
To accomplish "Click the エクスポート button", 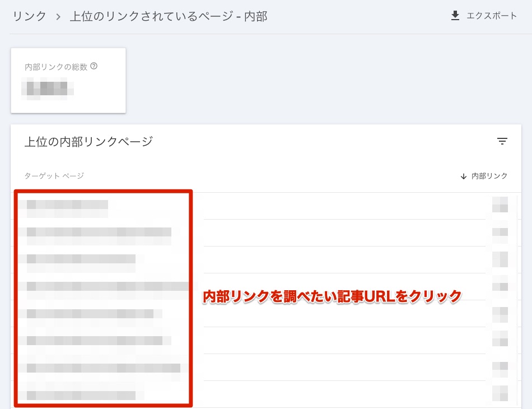I will pos(492,16).
